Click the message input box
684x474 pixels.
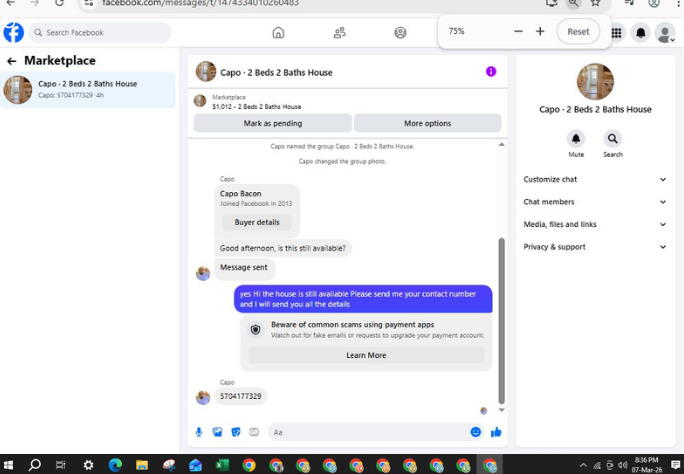pyautogui.click(x=368, y=432)
